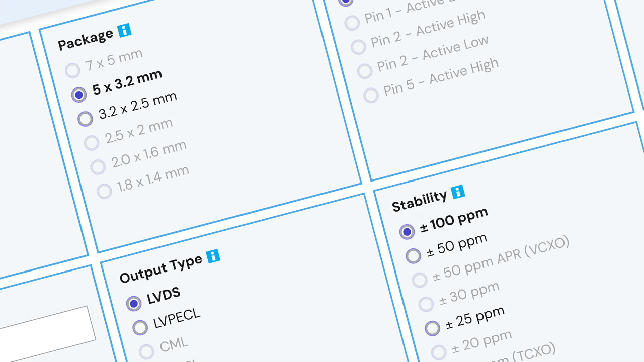Select LVDS output type

134,303
